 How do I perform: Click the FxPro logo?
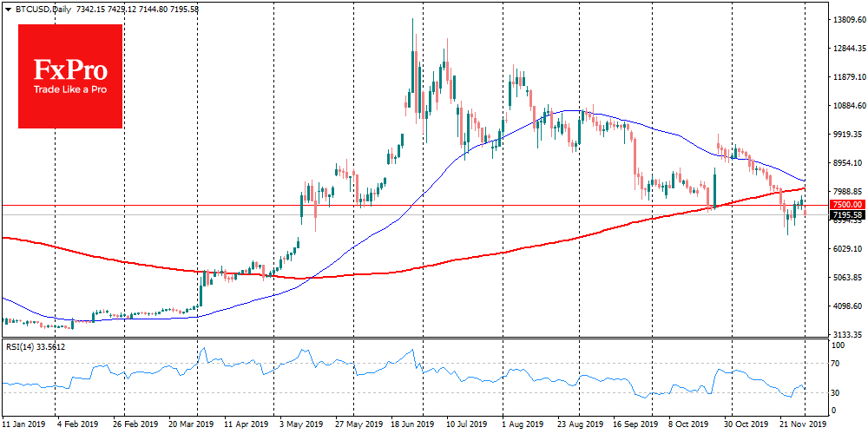point(70,76)
